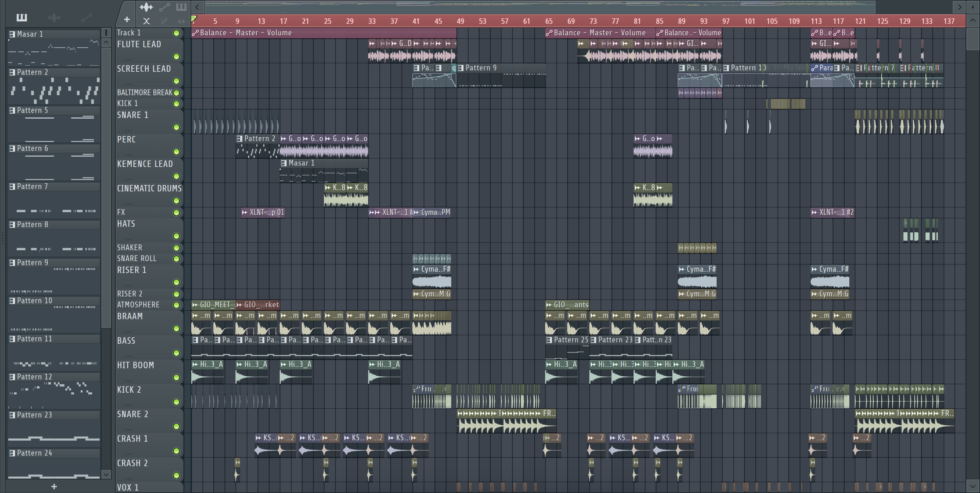Mute the KICK 1 track
Image resolution: width=980 pixels, height=493 pixels.
tap(176, 104)
